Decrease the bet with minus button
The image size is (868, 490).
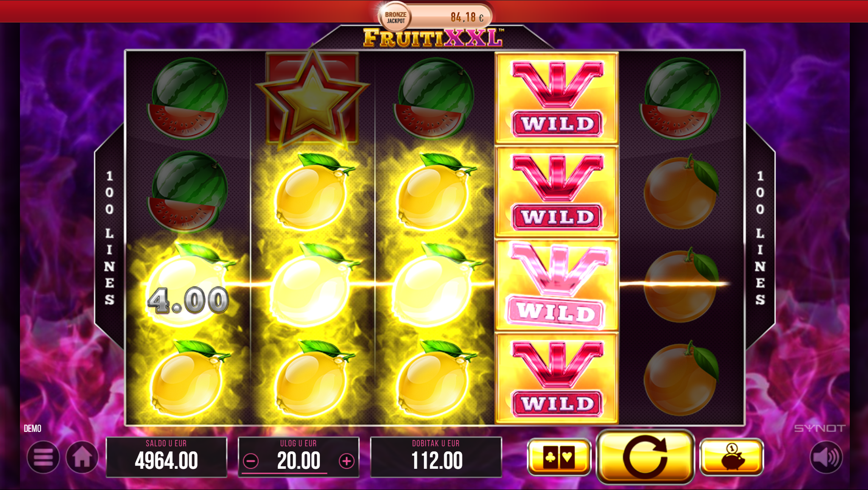coord(251,461)
